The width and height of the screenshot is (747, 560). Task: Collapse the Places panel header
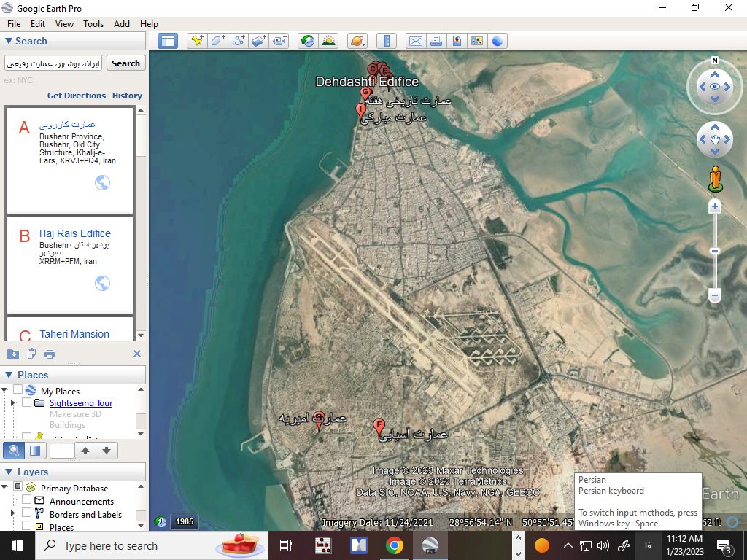(9, 375)
